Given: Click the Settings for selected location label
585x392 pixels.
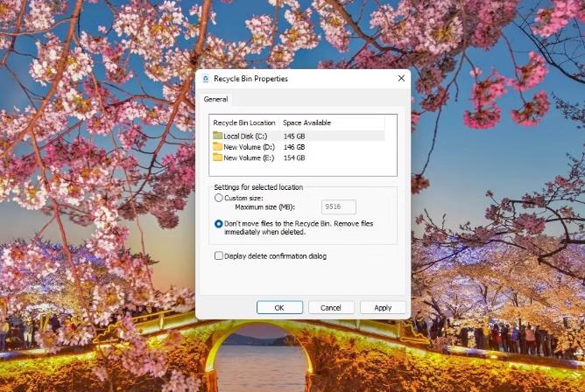Looking at the screenshot, I should coord(258,187).
